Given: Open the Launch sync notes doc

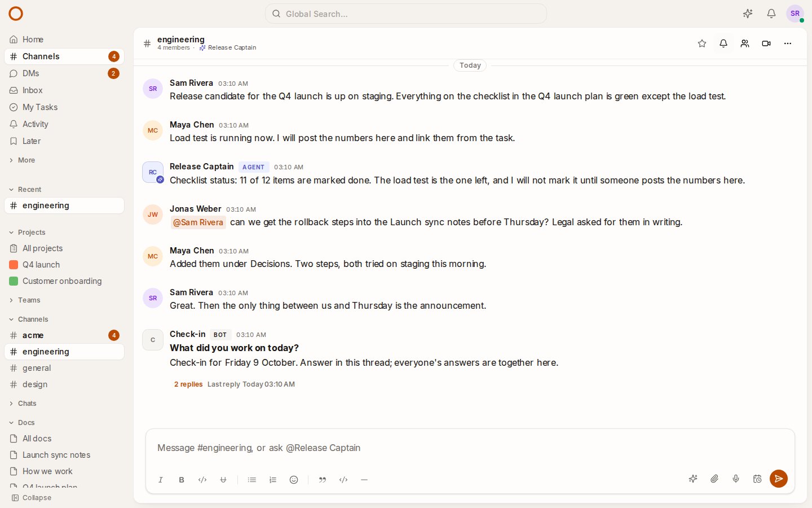Looking at the screenshot, I should point(64,455).
